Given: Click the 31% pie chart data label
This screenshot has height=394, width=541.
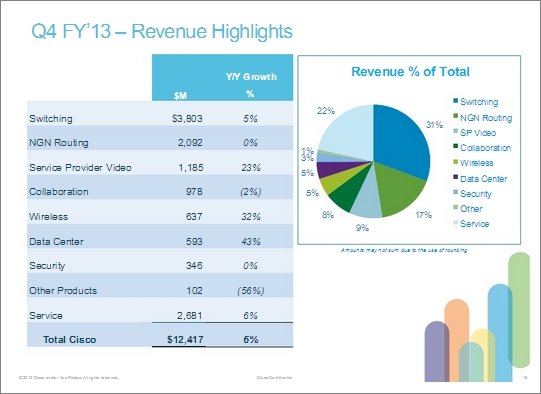Looking at the screenshot, I should pyautogui.click(x=434, y=125).
